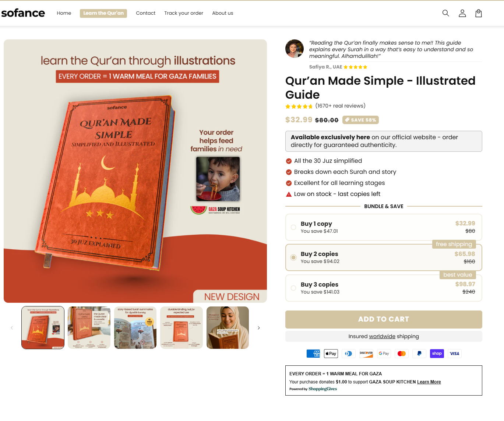The width and height of the screenshot is (504, 421).
Task: Open the account profile icon
Action: coord(462,13)
